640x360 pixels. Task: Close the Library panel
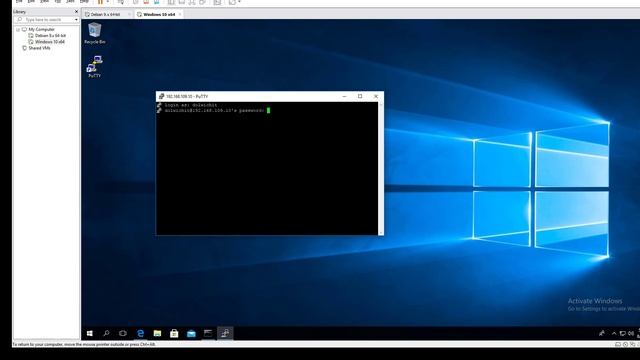click(76, 12)
